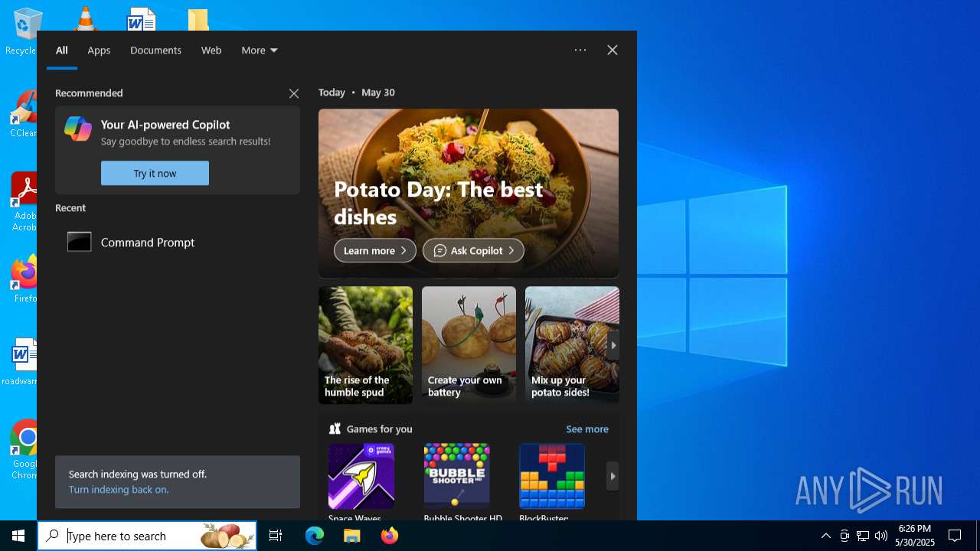Click the Your AI-powered Copilot heading
The image size is (980, 551).
point(165,125)
